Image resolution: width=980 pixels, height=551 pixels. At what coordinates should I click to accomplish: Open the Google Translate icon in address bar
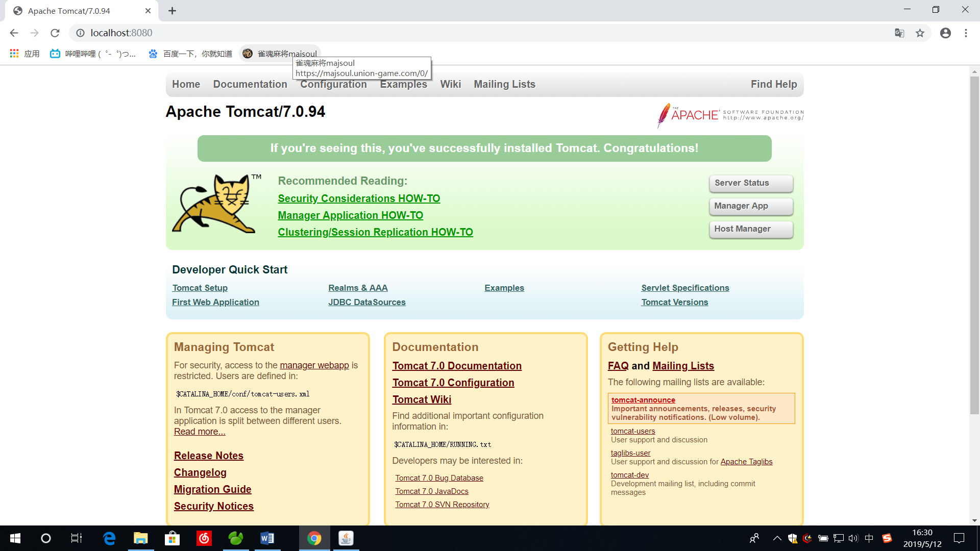pyautogui.click(x=899, y=33)
